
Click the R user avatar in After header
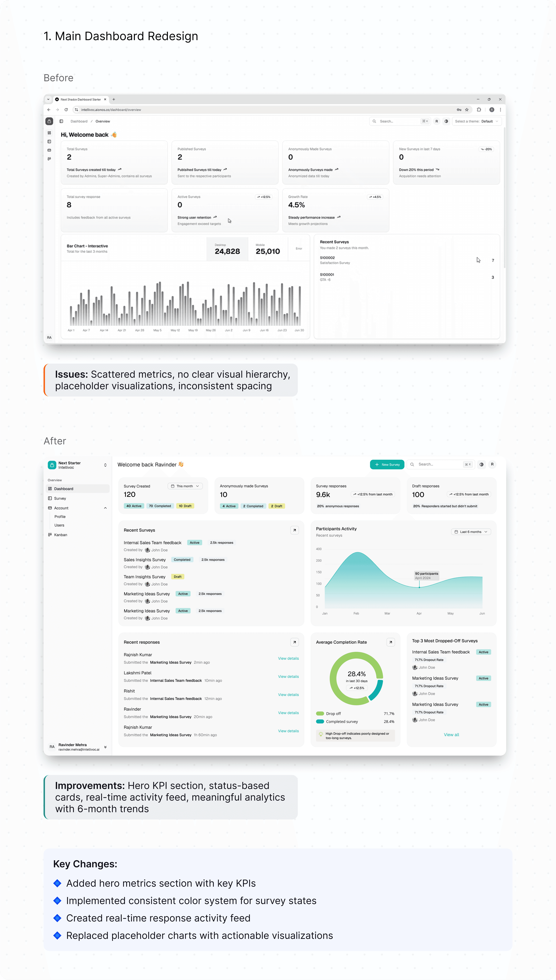pos(492,464)
